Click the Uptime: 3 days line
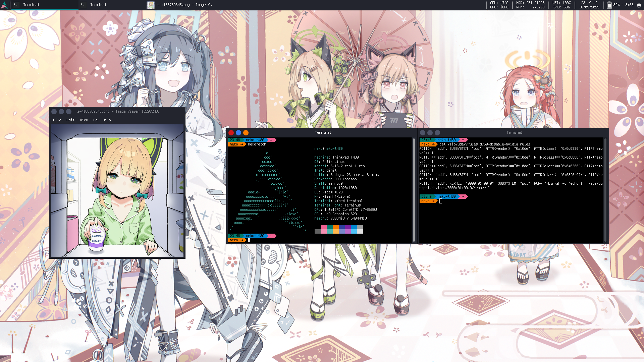Image resolution: width=644 pixels, height=362 pixels. click(x=346, y=175)
